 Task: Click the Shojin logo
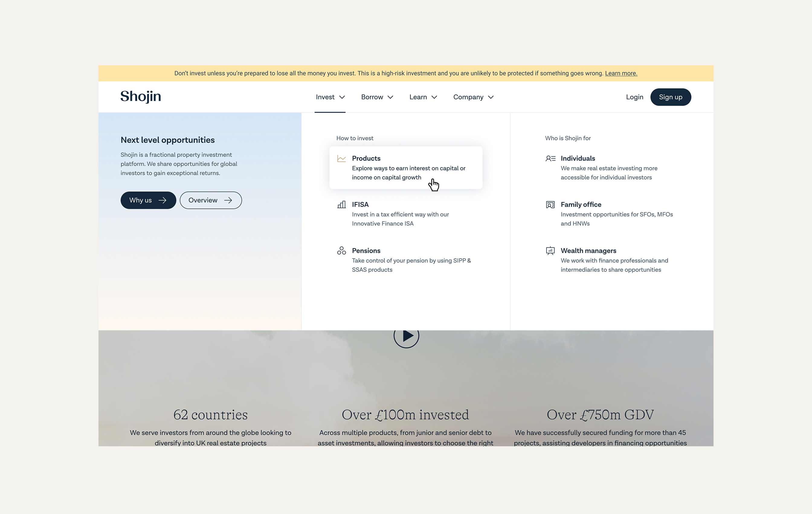click(140, 96)
